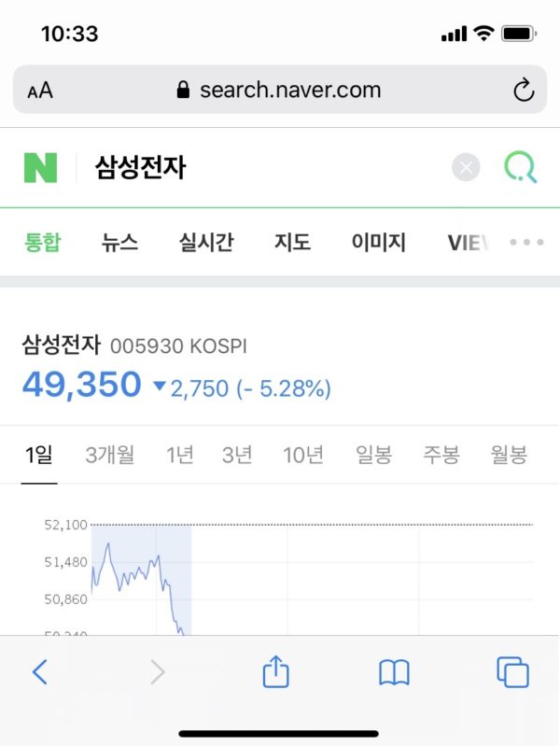The height and width of the screenshot is (746, 560).
Task: Show all open Safari tabs
Action: click(512, 671)
